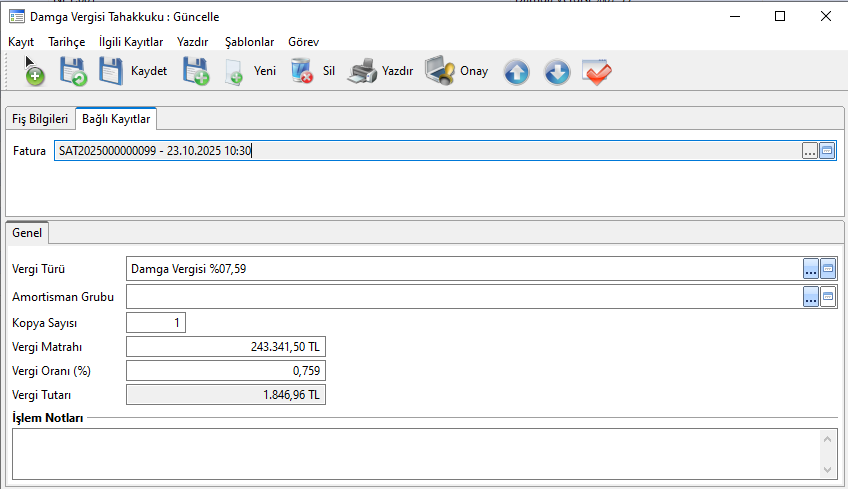Viewport: 848px width, 489px height.
Task: Go to previous record with up arrow
Action: [516, 72]
